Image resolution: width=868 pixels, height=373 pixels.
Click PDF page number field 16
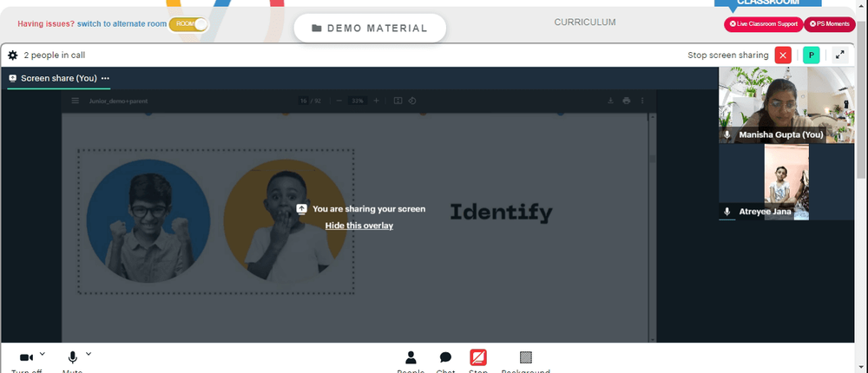tap(303, 101)
